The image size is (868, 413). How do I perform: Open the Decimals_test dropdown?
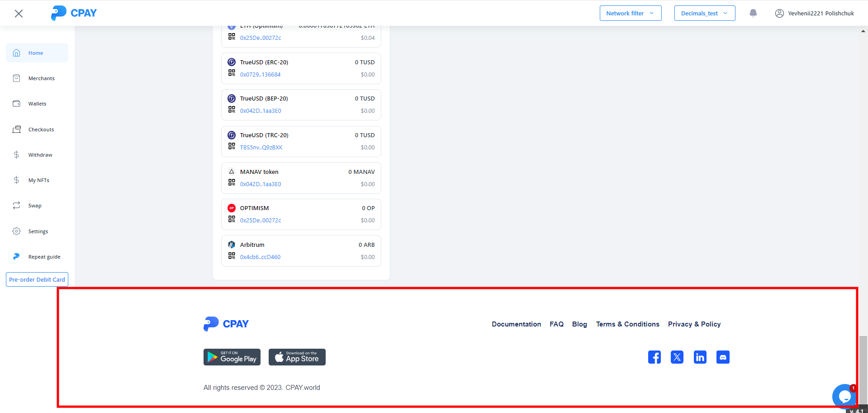coord(704,13)
